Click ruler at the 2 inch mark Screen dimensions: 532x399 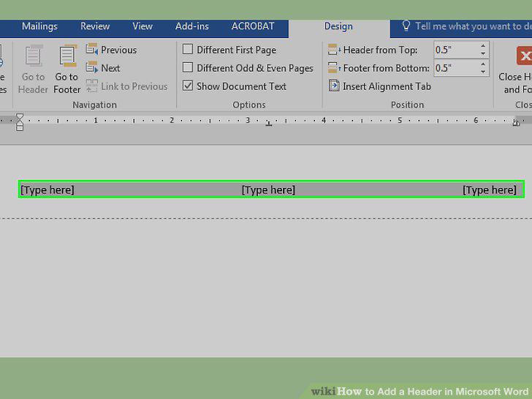tap(172, 120)
